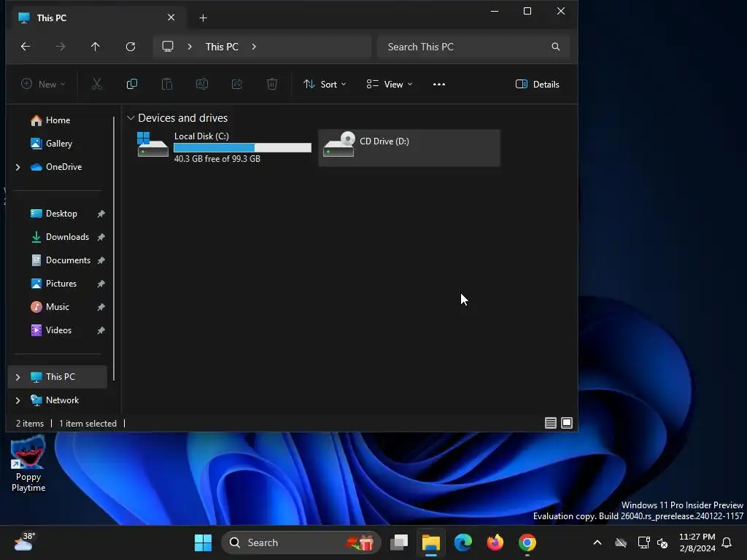This screenshot has width=747, height=560.
Task: Go back with the left arrow
Action: click(26, 46)
